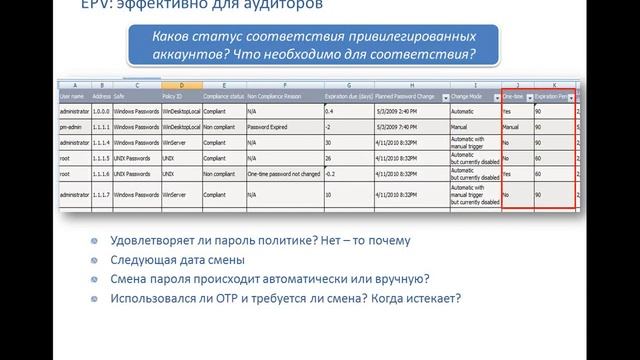Select the 'pm-admin' user name cell
The height and width of the screenshot is (360, 640).
click(x=75, y=127)
